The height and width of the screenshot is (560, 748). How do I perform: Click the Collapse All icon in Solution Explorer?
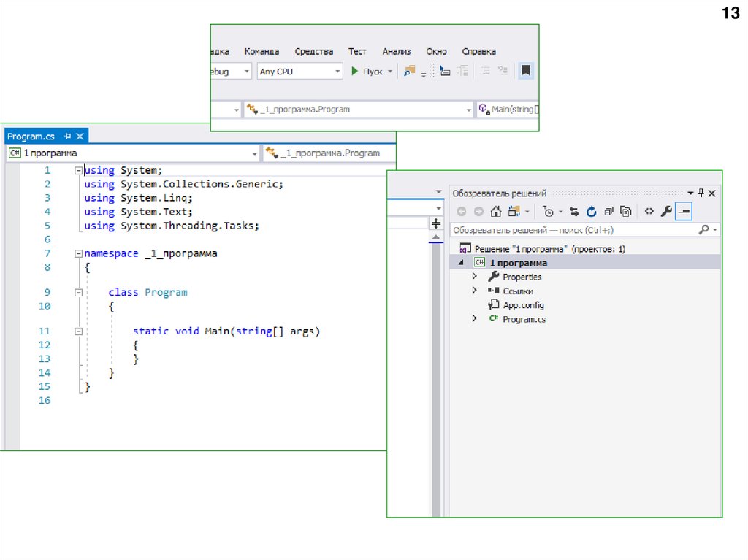(x=608, y=212)
